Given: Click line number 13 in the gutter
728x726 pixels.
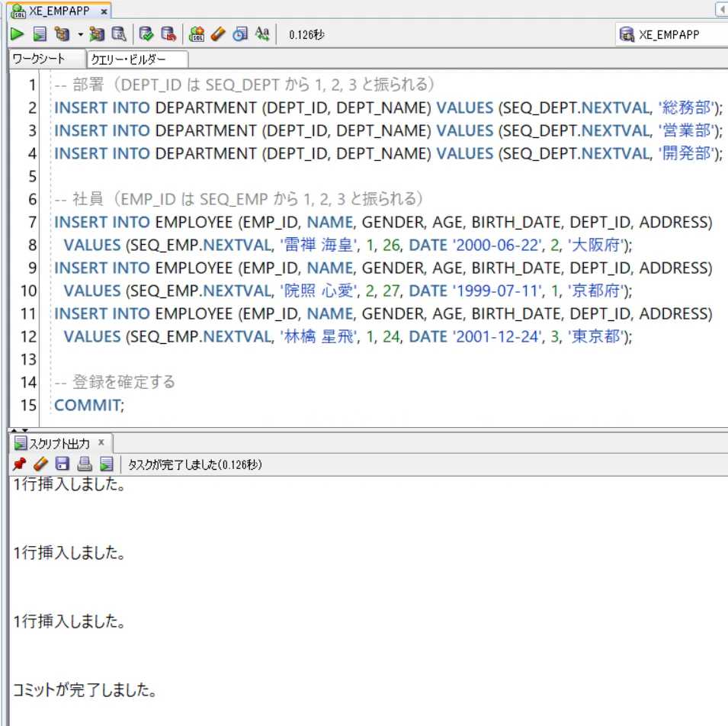Looking at the screenshot, I should coord(28,359).
